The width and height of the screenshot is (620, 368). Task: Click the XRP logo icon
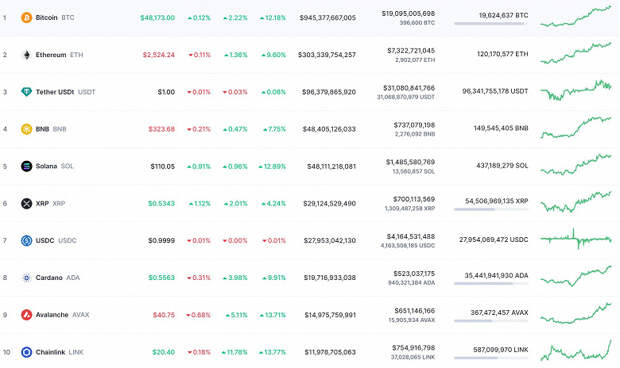(26, 203)
